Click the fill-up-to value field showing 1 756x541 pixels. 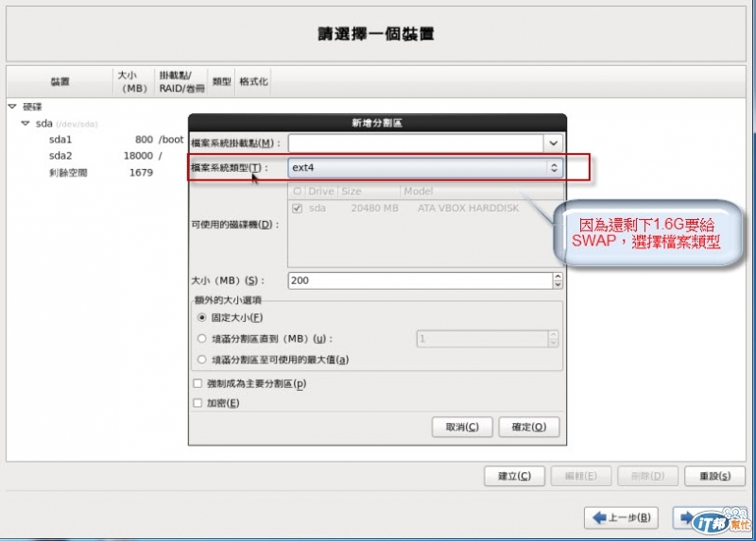(x=482, y=339)
